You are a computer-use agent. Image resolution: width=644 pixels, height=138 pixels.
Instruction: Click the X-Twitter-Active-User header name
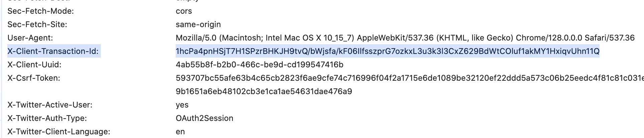tap(50, 105)
